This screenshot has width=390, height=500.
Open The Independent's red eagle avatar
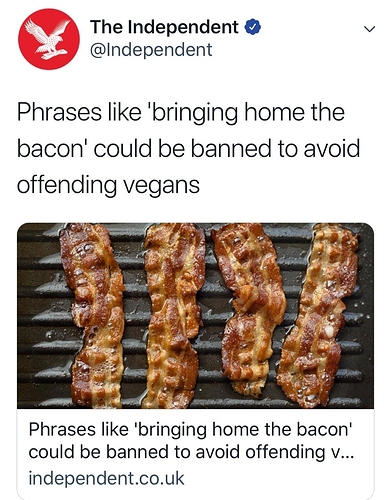[49, 39]
